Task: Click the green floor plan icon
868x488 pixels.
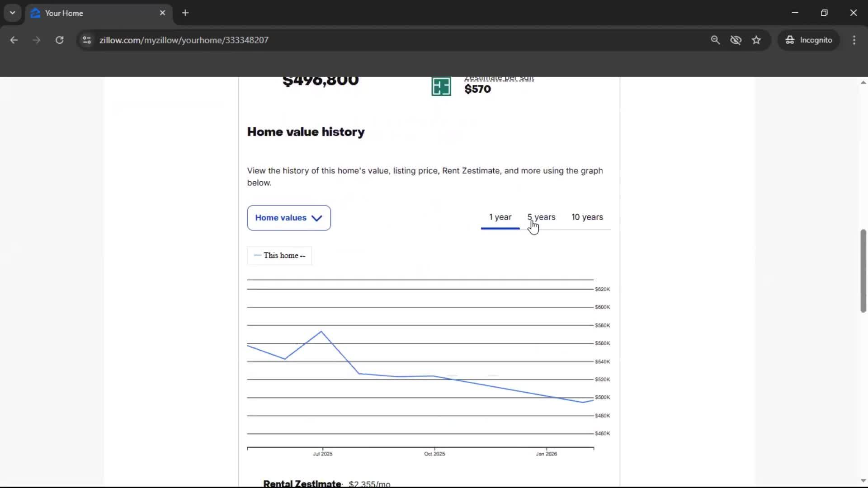Action: pos(441,86)
